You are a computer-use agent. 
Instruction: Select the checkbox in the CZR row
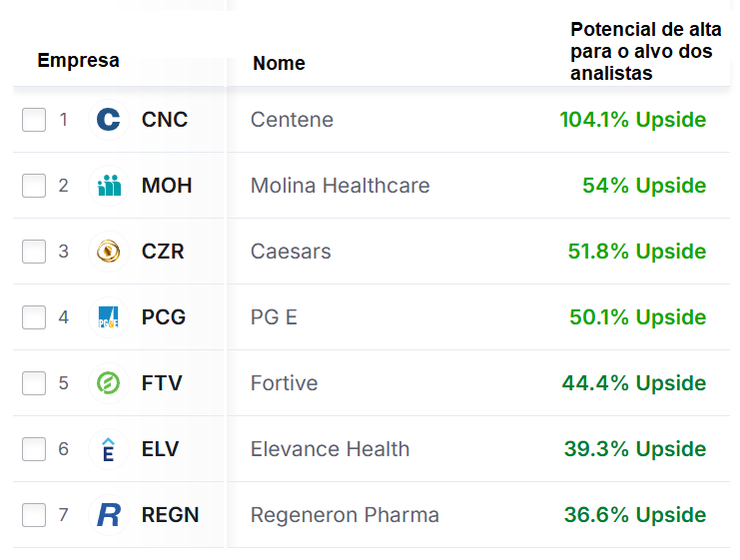(x=34, y=252)
